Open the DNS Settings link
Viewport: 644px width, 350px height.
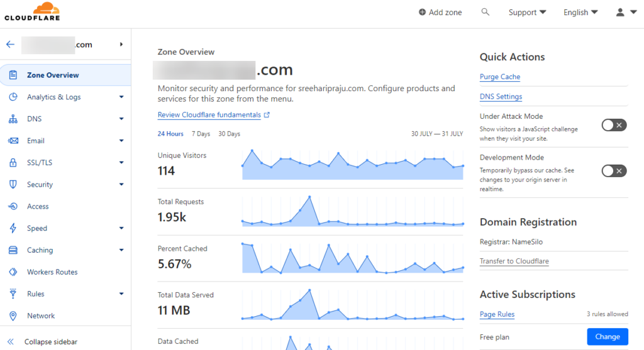click(501, 96)
